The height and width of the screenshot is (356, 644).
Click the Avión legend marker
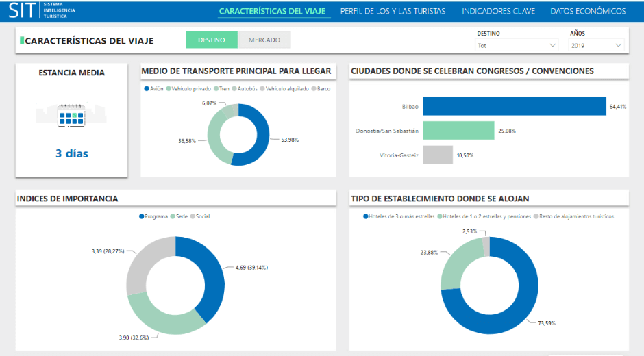click(147, 89)
